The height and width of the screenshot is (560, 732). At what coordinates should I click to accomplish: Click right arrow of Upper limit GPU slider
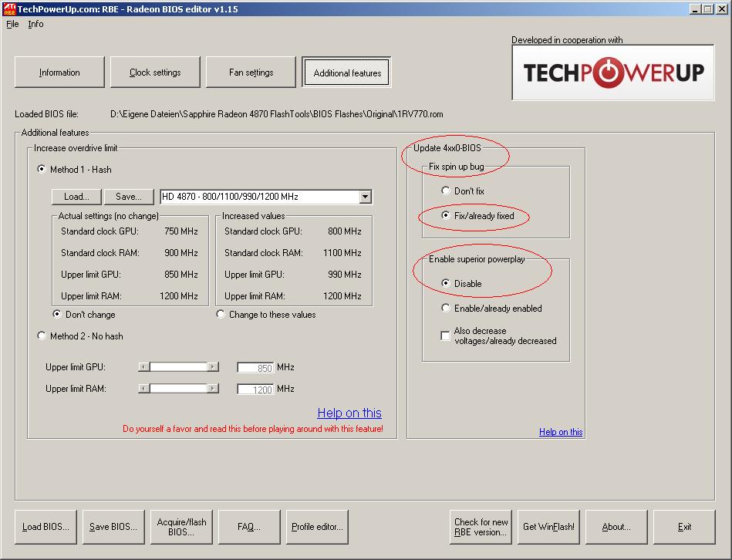pyautogui.click(x=213, y=367)
